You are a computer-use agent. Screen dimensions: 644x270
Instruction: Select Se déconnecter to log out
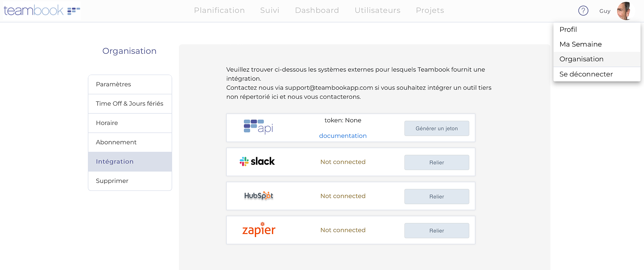(586, 74)
